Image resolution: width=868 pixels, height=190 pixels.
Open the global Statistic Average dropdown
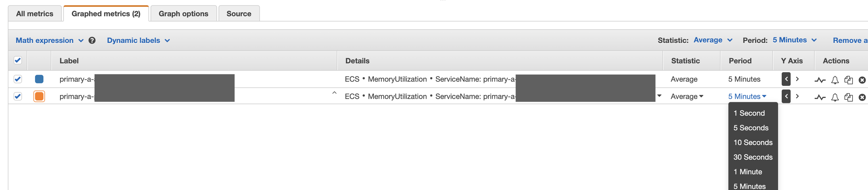click(713, 40)
